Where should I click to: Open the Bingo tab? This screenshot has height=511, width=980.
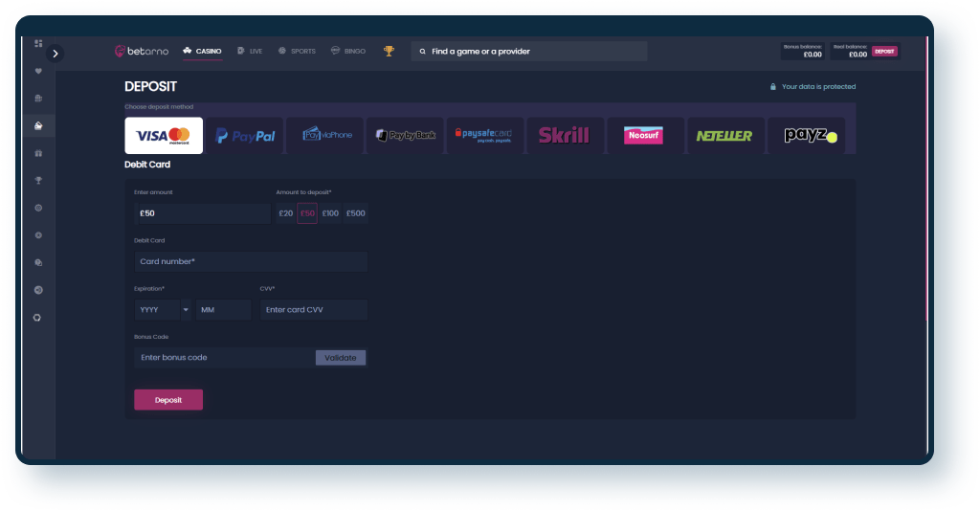[349, 51]
